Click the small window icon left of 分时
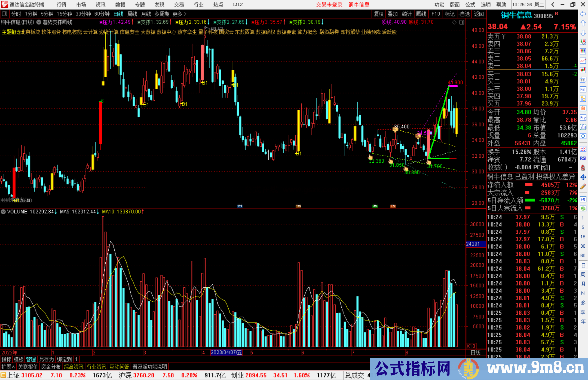Viewport: 588px width, 380px height. point(5,14)
